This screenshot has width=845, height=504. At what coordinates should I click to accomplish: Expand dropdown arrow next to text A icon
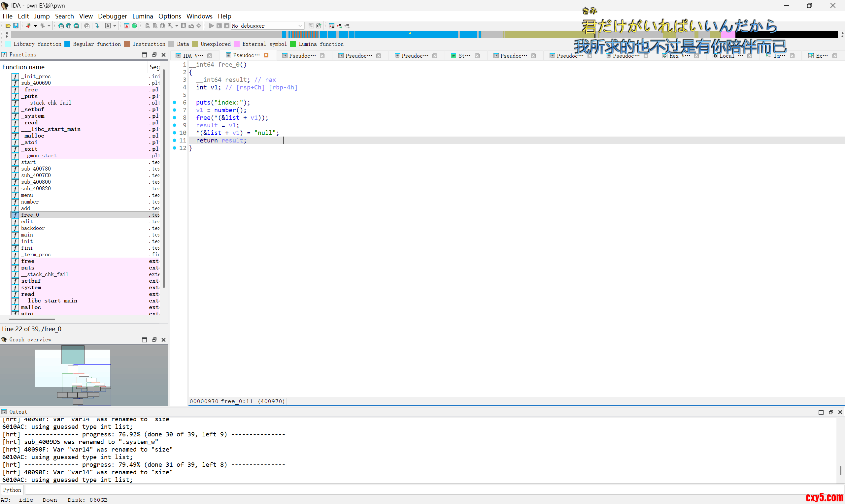coord(115,26)
